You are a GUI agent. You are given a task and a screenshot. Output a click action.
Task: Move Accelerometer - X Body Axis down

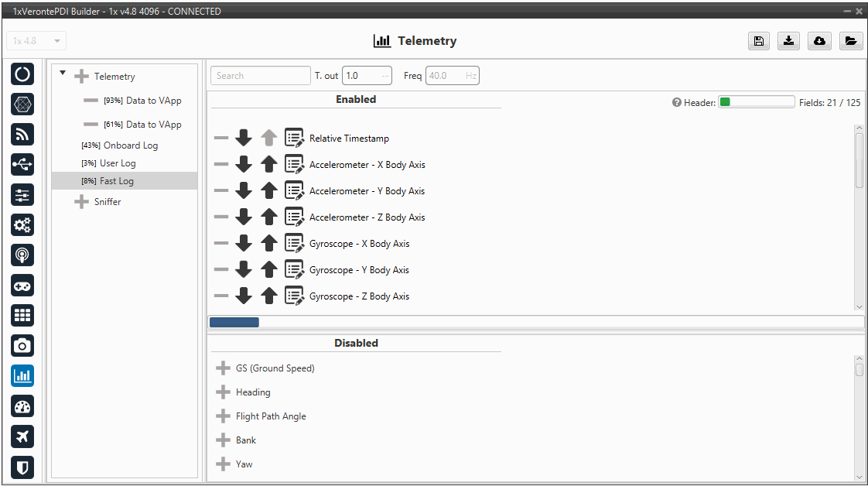[244, 165]
